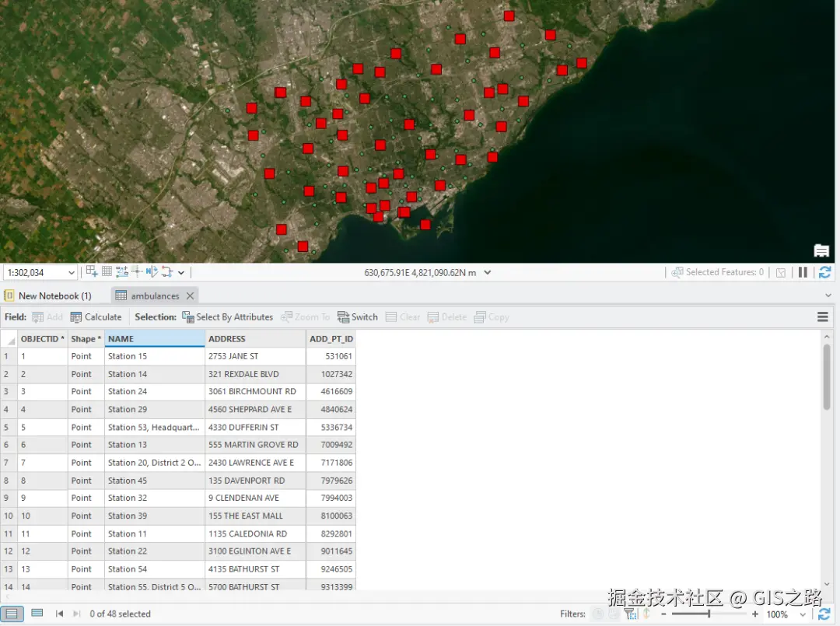Click the dynamic constraints path icon
This screenshot has height=626, width=840.
pyautogui.click(x=167, y=271)
